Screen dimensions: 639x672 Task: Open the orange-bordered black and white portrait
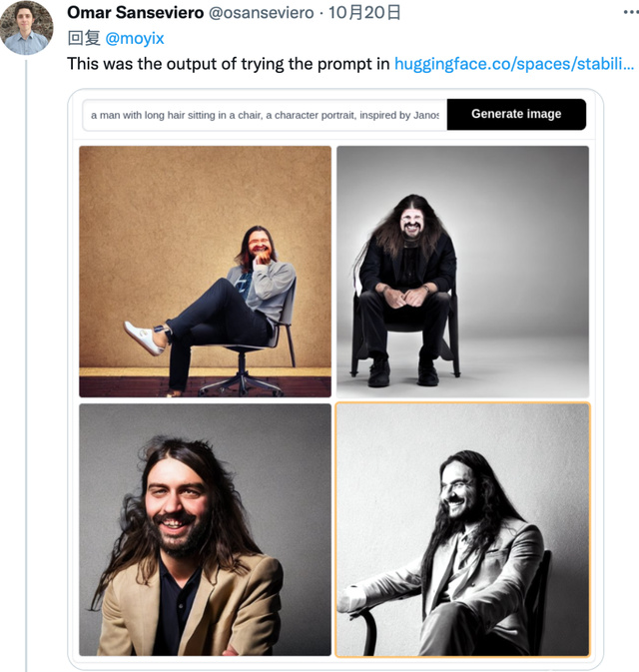tap(462, 529)
